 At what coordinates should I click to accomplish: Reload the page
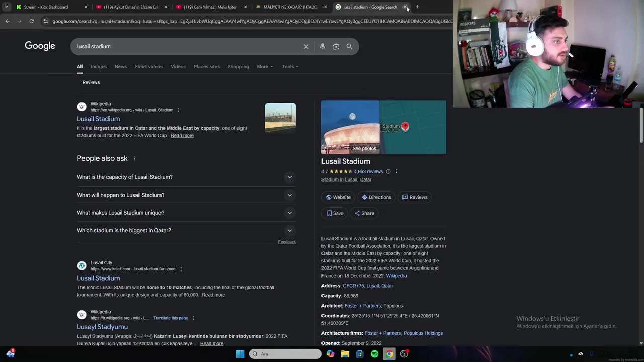tap(31, 21)
